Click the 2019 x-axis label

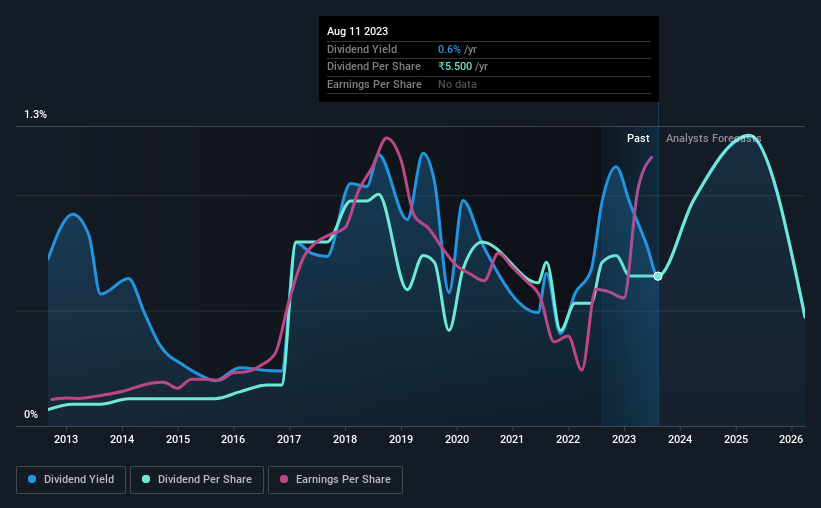tap(401, 439)
